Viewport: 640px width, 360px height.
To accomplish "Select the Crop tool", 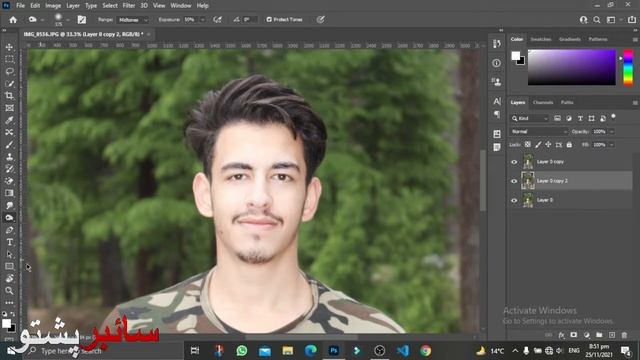I will [9, 96].
